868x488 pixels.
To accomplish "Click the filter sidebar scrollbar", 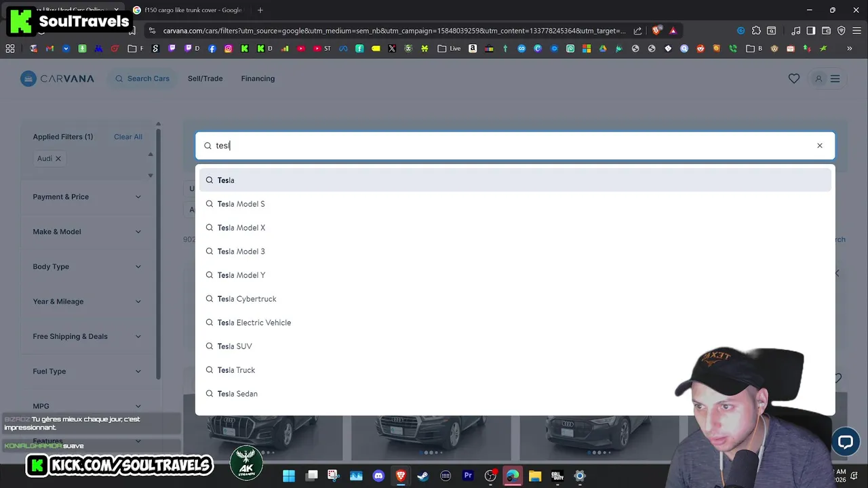I will (158, 254).
